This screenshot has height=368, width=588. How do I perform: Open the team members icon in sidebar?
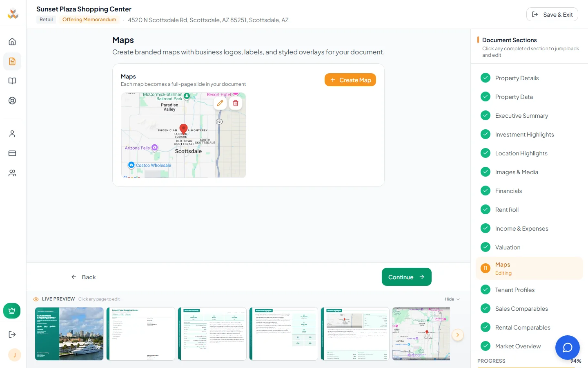(13, 173)
